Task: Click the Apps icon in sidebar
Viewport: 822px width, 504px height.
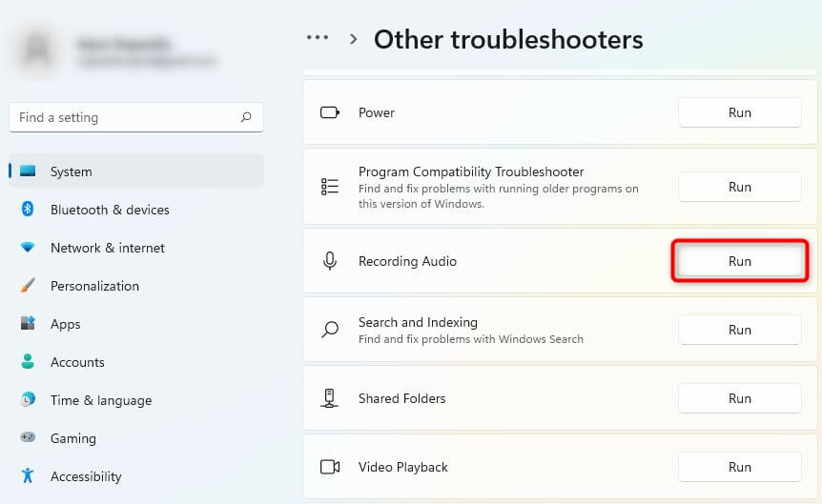Action: click(29, 324)
